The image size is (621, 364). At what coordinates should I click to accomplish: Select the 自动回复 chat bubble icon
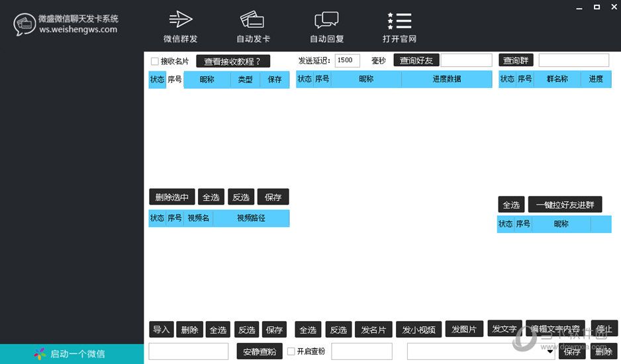click(x=326, y=20)
